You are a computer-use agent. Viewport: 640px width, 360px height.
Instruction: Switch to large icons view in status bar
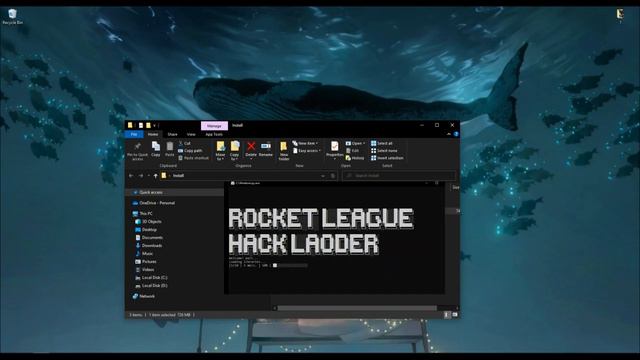(x=455, y=315)
